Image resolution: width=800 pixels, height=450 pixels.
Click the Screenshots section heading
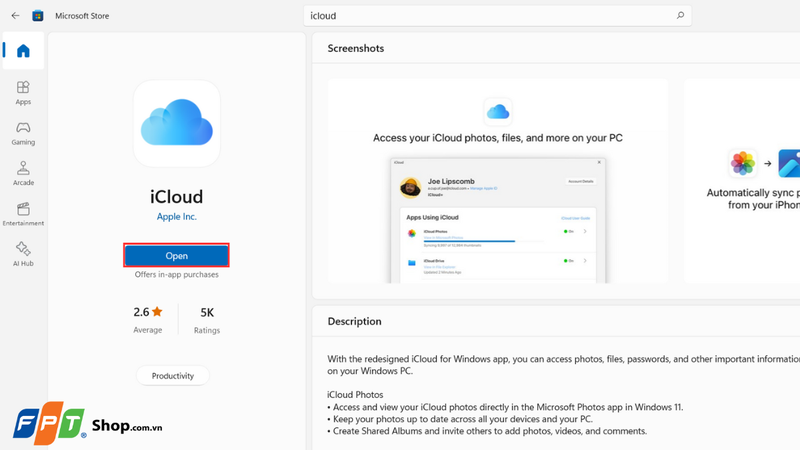pos(356,48)
